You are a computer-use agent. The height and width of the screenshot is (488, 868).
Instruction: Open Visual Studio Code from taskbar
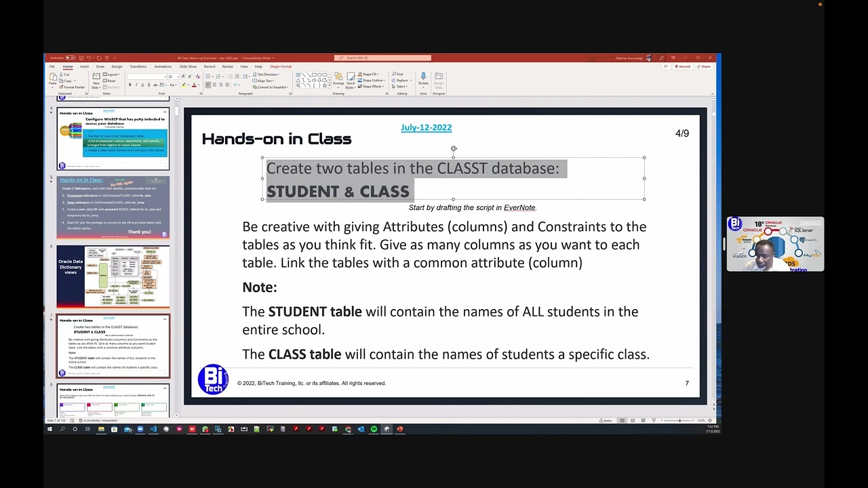[x=153, y=429]
